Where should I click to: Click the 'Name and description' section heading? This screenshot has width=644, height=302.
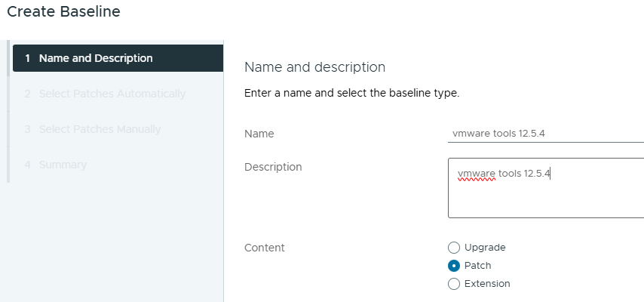(314, 67)
